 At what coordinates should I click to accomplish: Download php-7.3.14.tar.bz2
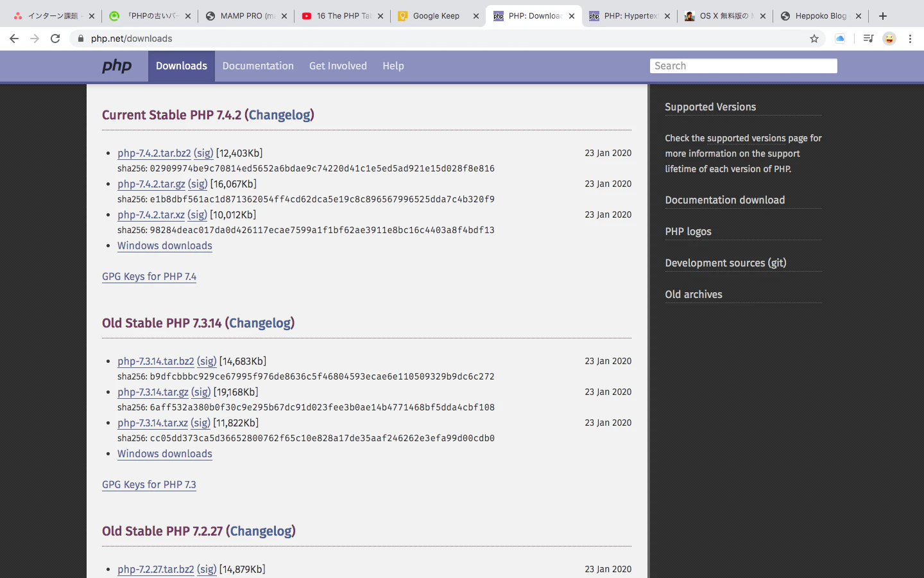pyautogui.click(x=156, y=362)
